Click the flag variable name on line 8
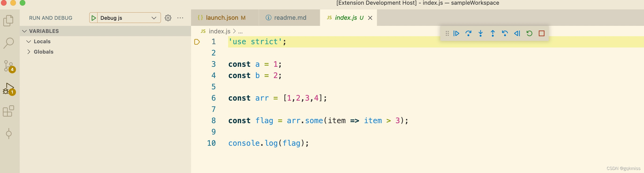The image size is (644, 173). [x=264, y=121]
